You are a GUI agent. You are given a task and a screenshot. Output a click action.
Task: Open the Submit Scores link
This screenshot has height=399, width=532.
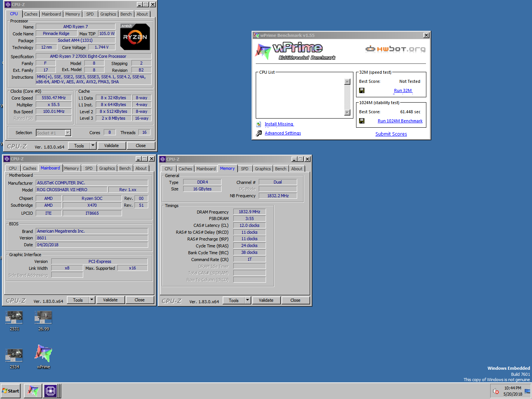(x=391, y=134)
